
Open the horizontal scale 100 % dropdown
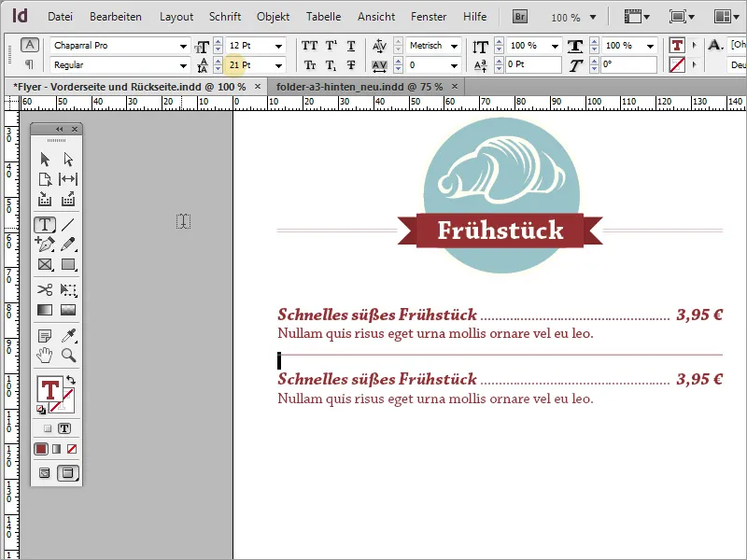[650, 46]
